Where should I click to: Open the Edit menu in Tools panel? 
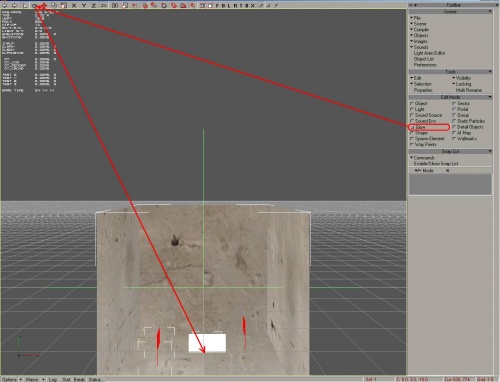pyautogui.click(x=416, y=78)
